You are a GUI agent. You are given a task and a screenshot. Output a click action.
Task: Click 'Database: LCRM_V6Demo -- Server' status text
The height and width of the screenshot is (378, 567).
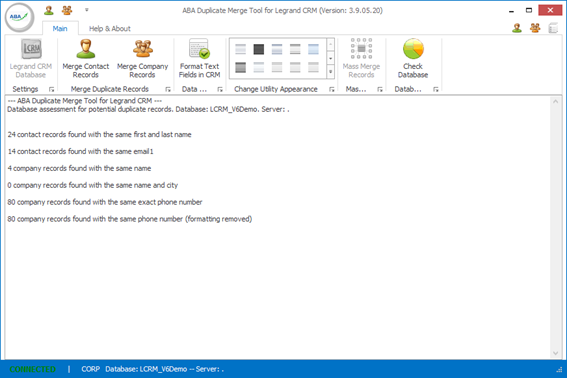click(165, 369)
